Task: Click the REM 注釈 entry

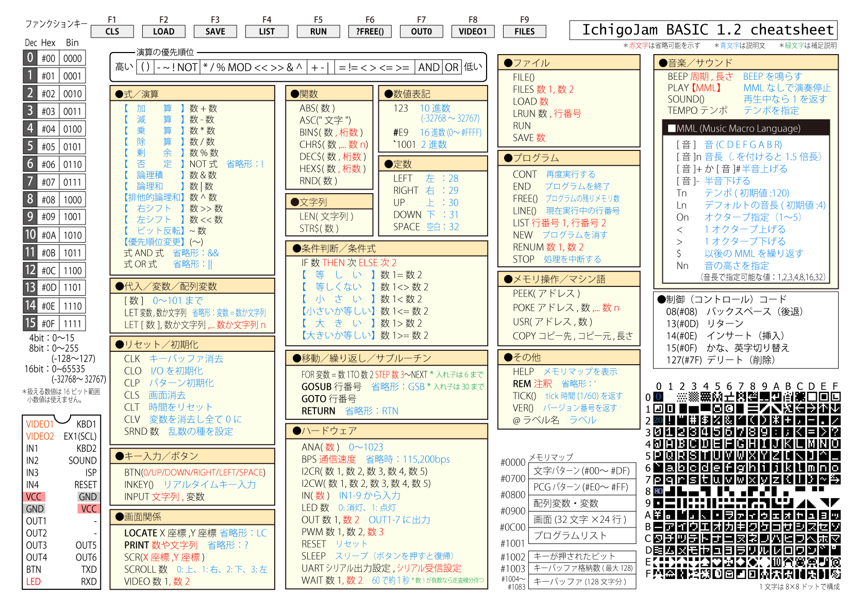Action: pyautogui.click(x=554, y=384)
